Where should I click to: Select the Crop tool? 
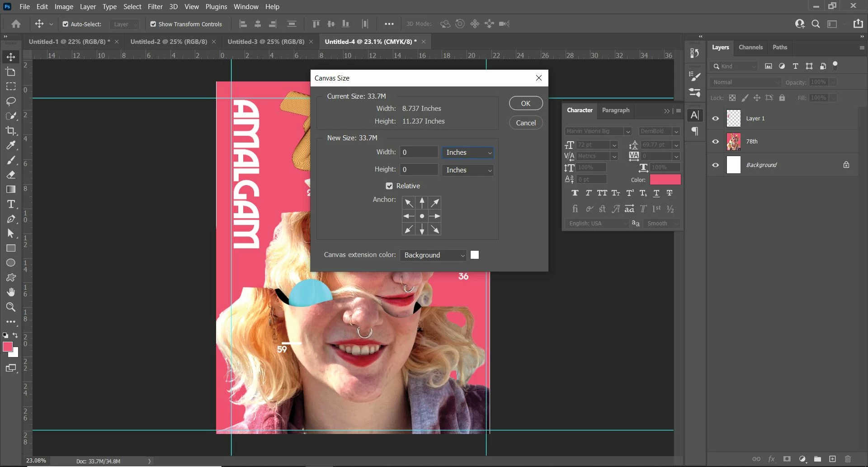[x=11, y=131]
